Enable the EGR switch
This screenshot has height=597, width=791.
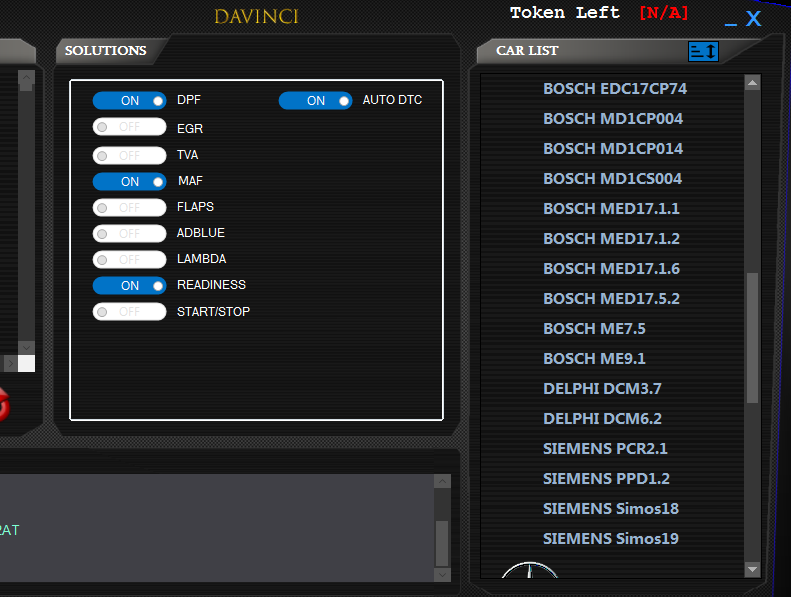click(130, 127)
